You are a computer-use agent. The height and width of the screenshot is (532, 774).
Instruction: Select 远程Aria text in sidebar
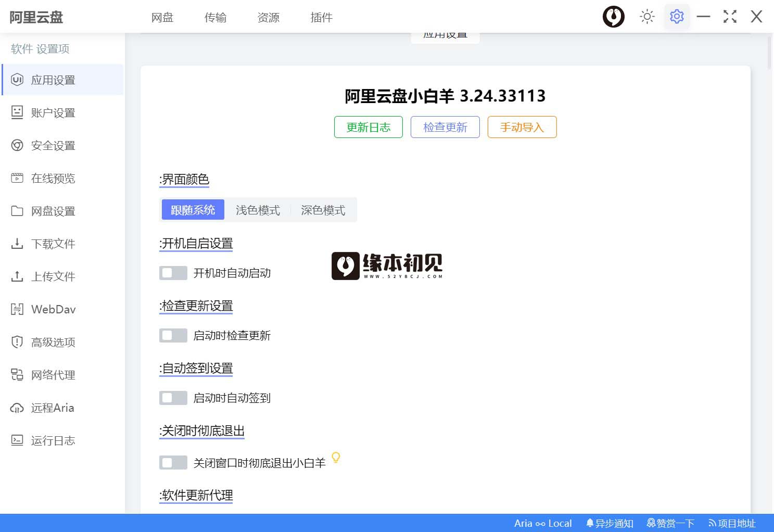point(53,408)
